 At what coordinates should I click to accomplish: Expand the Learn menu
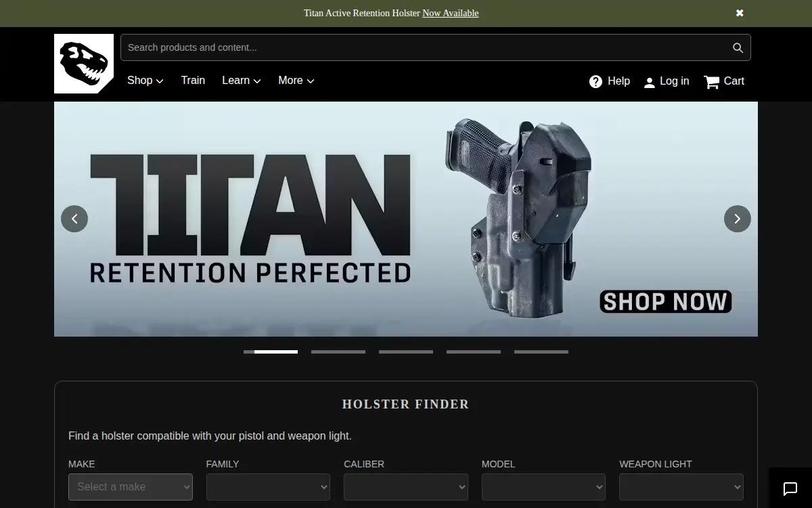click(242, 81)
